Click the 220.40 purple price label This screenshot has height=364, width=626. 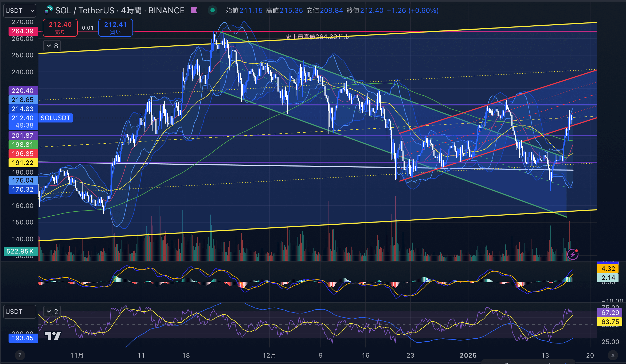click(23, 91)
